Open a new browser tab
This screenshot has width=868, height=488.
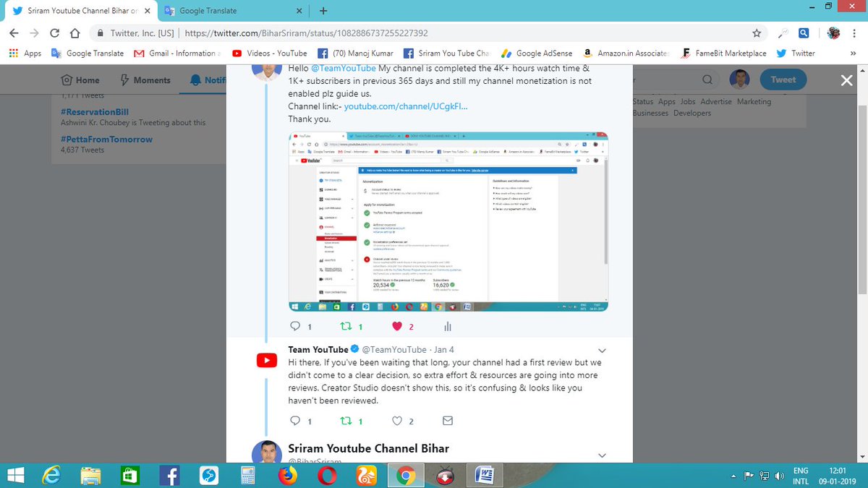323,11
